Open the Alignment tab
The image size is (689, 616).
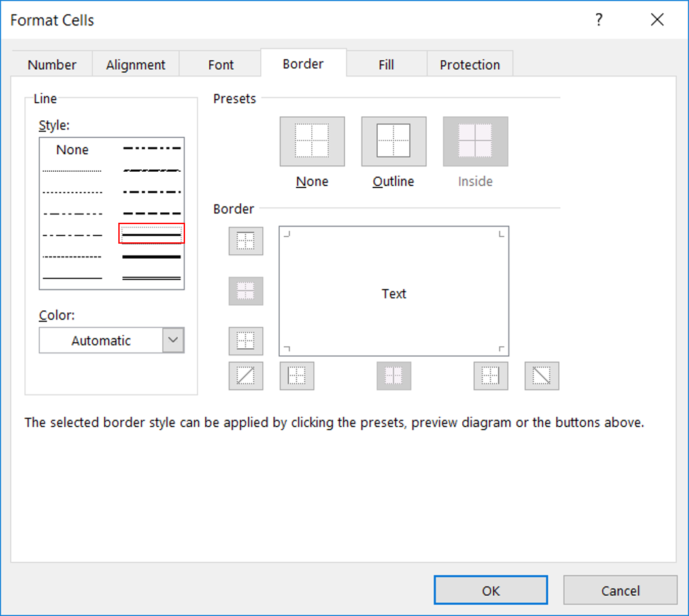pos(135,65)
